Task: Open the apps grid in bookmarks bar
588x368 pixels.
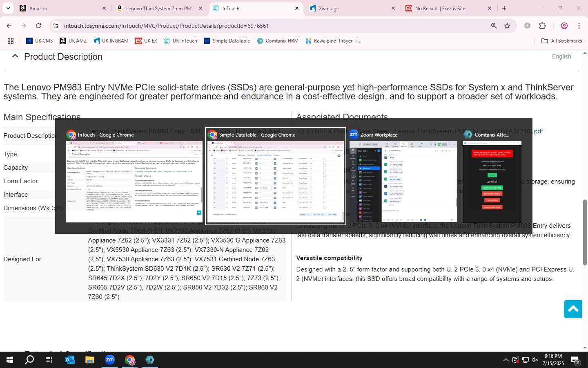Action: [11, 41]
